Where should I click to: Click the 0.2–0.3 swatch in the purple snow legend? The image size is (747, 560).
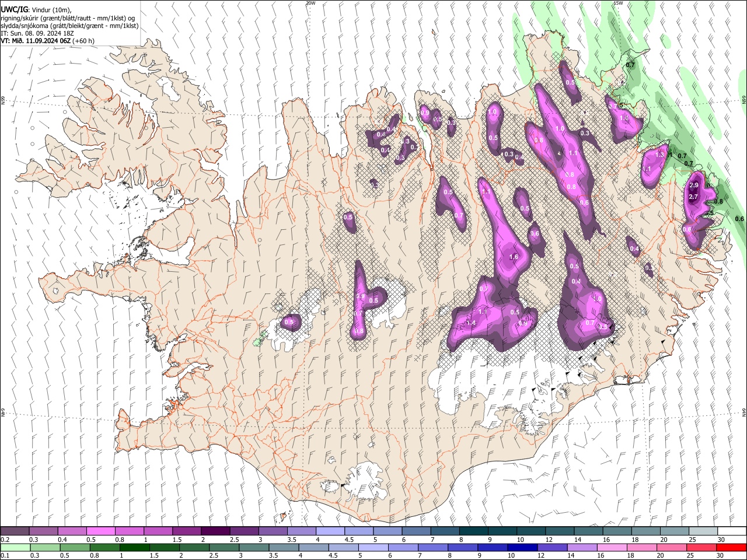15,531
